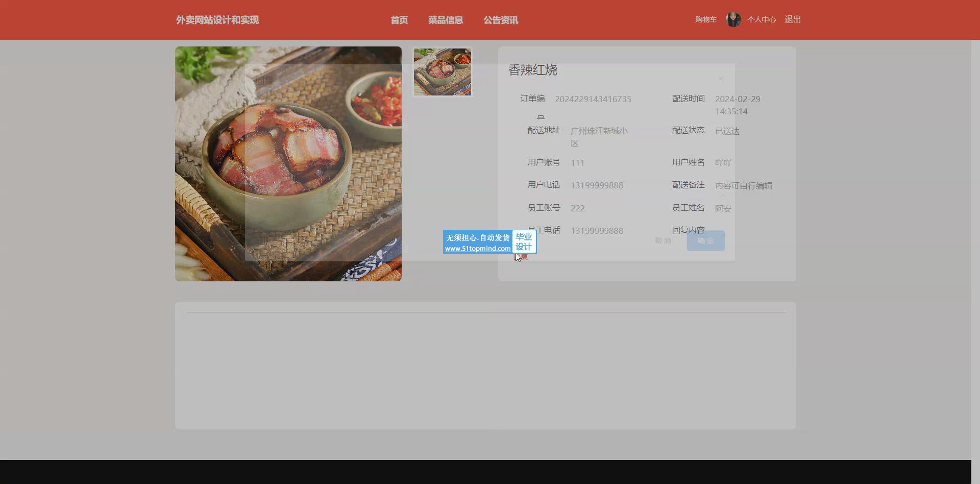Open the 购物车 shopping cart link
This screenshot has width=980, height=484.
tap(705, 19)
